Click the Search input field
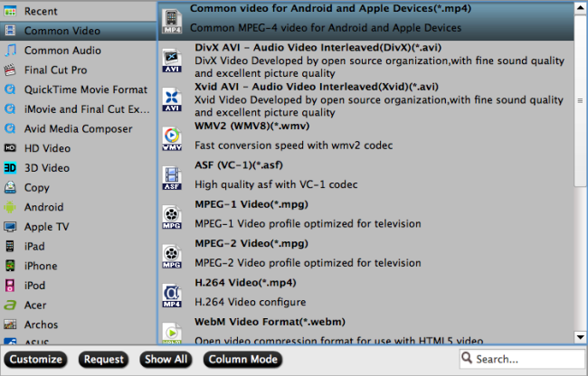 pyautogui.click(x=522, y=359)
